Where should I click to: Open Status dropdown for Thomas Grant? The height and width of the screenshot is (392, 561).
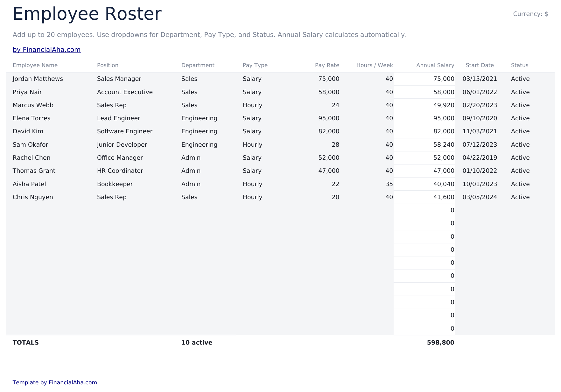[529, 171]
